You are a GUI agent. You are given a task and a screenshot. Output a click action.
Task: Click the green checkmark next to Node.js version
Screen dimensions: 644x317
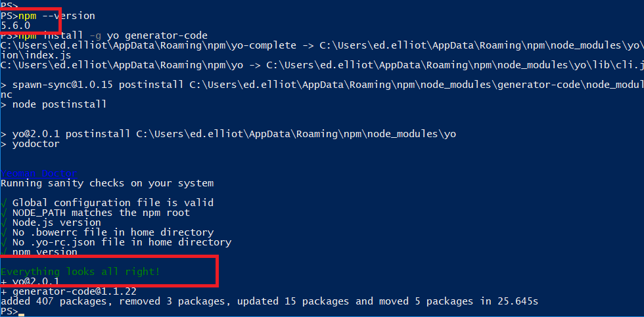(x=4, y=222)
